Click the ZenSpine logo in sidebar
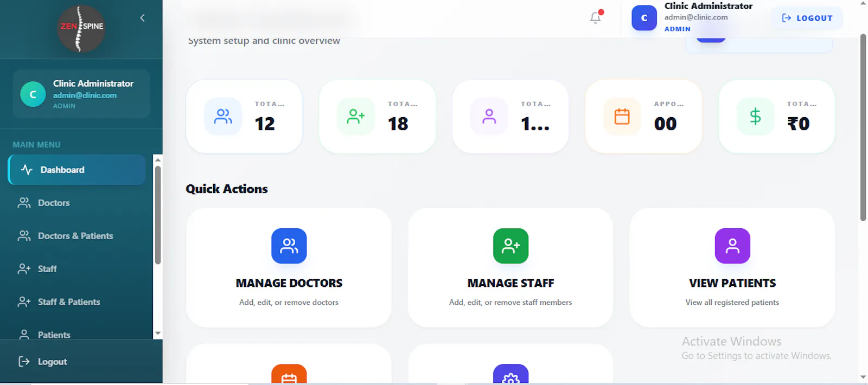Screen dimensions: 868x385 pos(81,29)
